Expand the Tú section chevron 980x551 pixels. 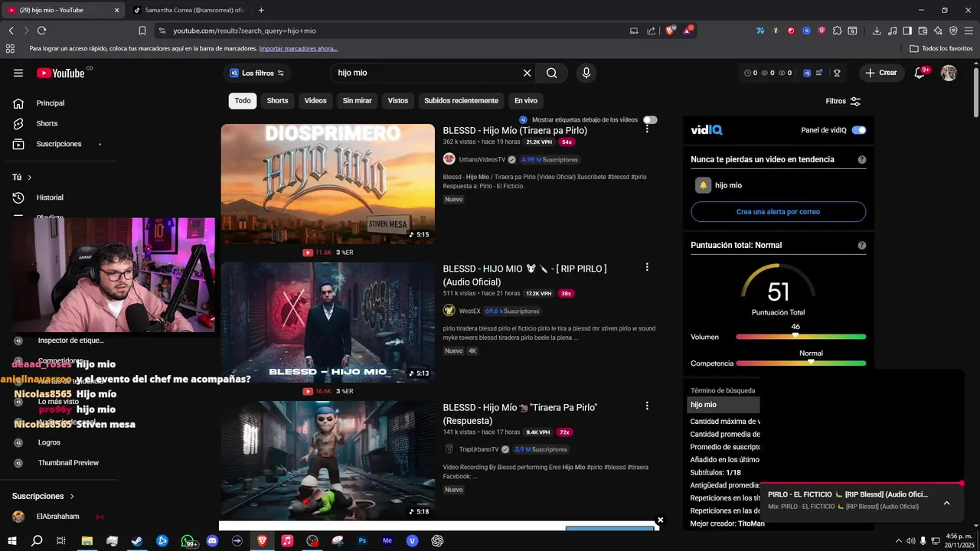(x=30, y=178)
